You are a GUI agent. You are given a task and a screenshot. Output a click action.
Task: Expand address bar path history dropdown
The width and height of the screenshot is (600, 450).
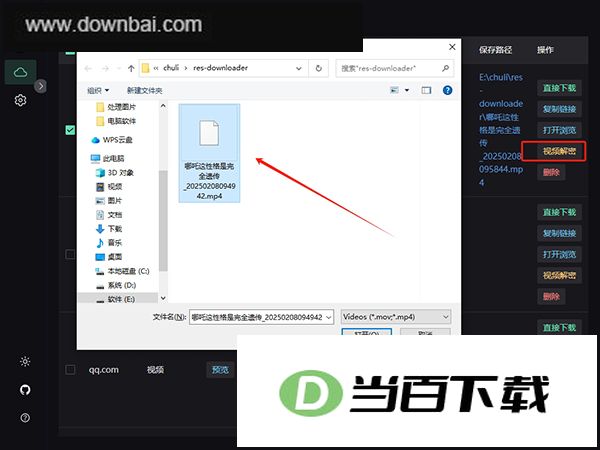pos(298,68)
